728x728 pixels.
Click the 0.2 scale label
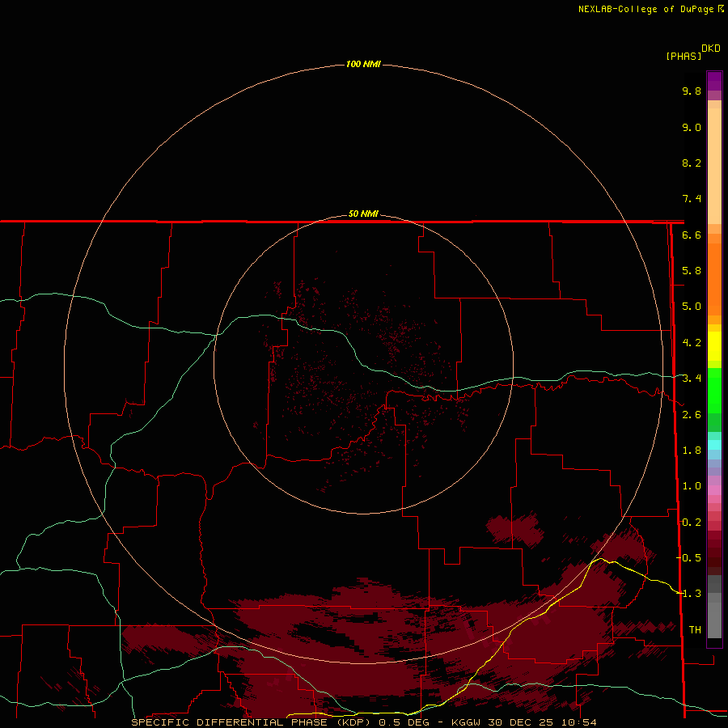click(692, 523)
